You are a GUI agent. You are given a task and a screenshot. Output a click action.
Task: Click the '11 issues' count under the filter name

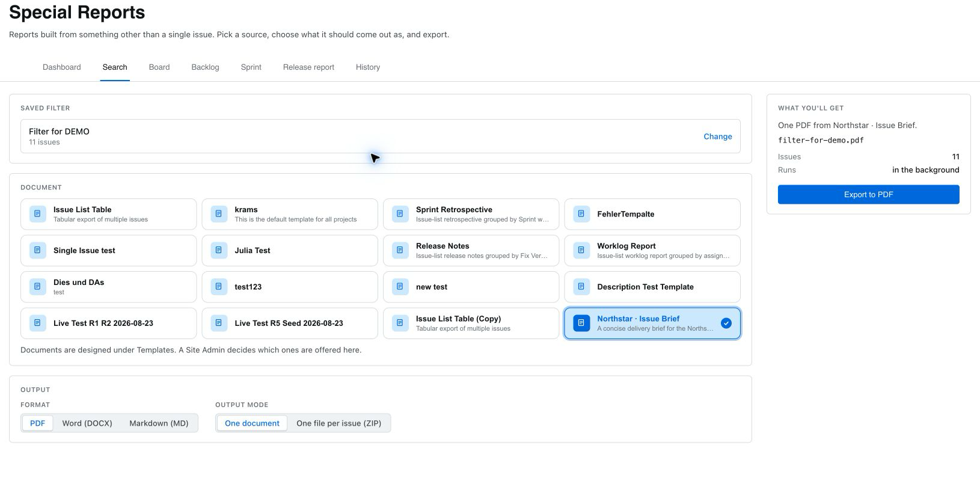pyautogui.click(x=44, y=142)
